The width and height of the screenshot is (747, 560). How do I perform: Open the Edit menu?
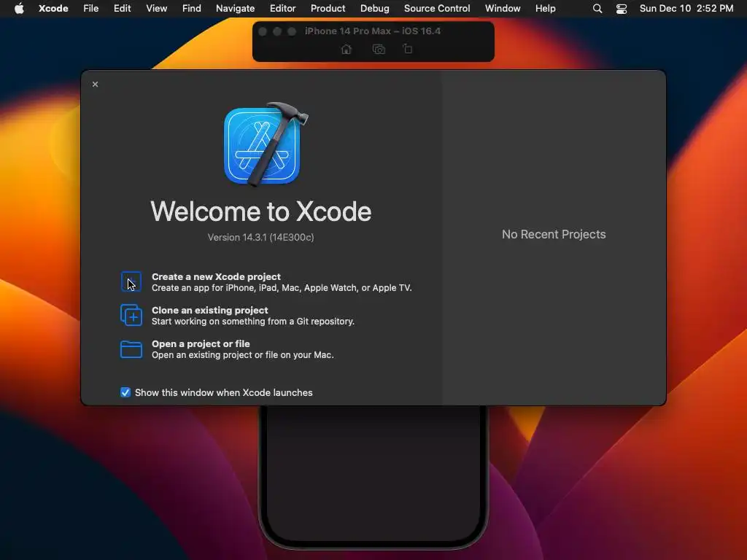(x=122, y=8)
